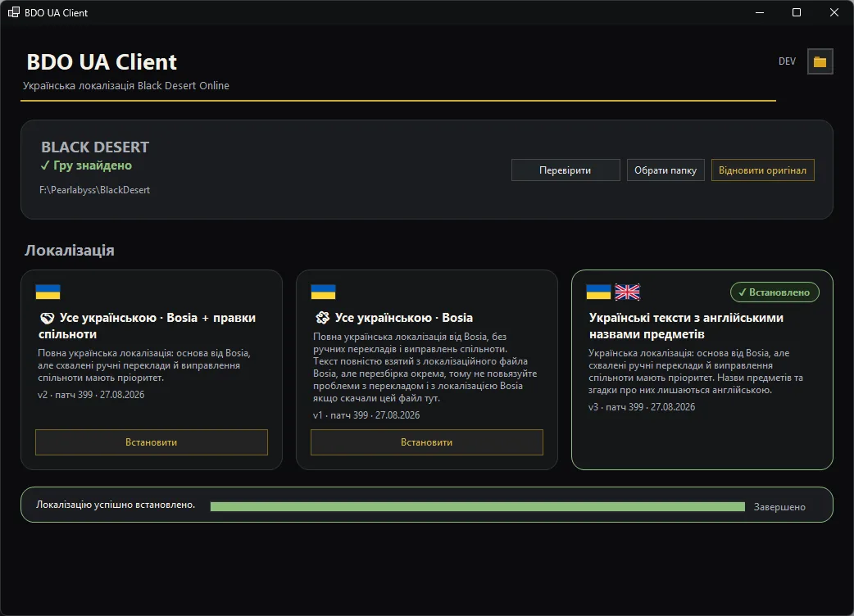Screen dimensions: 854x616
Task: Click the Встановлено installed badge
Action: pyautogui.click(x=775, y=292)
